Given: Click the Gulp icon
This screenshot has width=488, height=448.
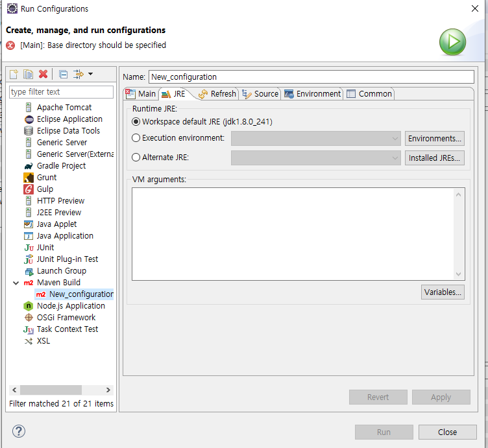Looking at the screenshot, I should coord(29,189).
